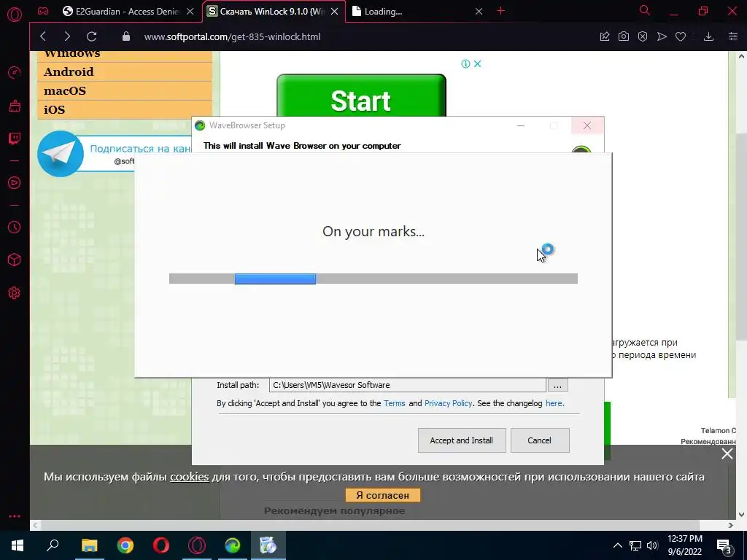Open the Windows Start menu
This screenshot has width=747, height=560.
coord(18,545)
